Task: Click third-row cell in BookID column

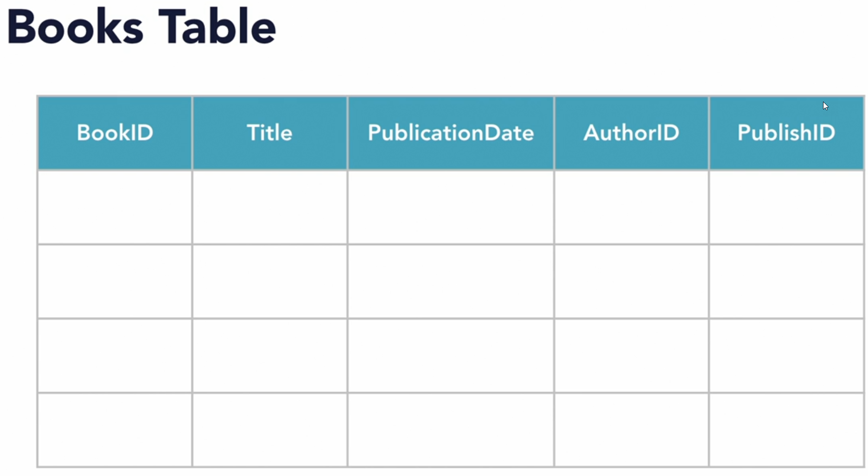Action: (x=115, y=355)
